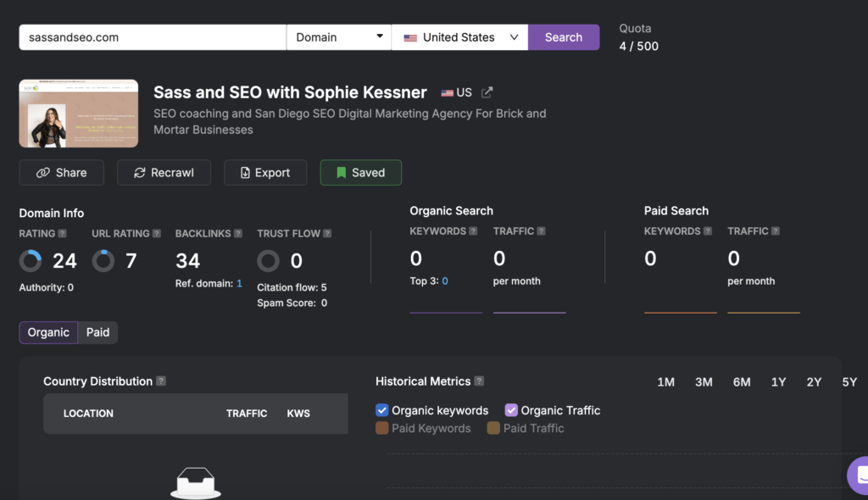This screenshot has height=500, width=868.
Task: Click the Share button
Action: [61, 173]
